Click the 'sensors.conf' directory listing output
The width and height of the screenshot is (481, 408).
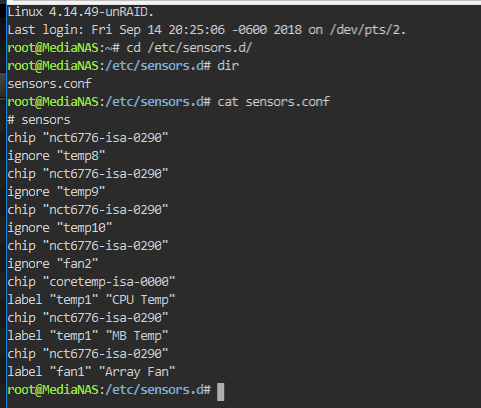coord(49,84)
